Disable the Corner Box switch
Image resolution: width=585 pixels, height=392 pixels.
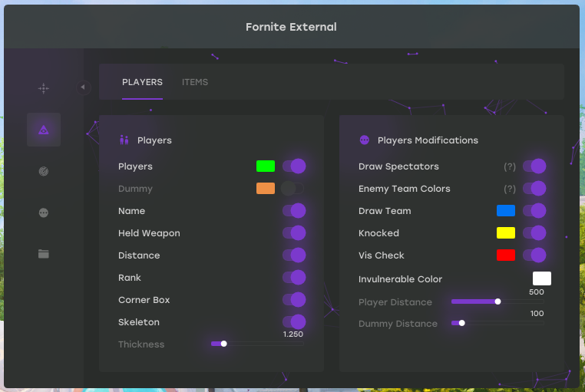[294, 300]
